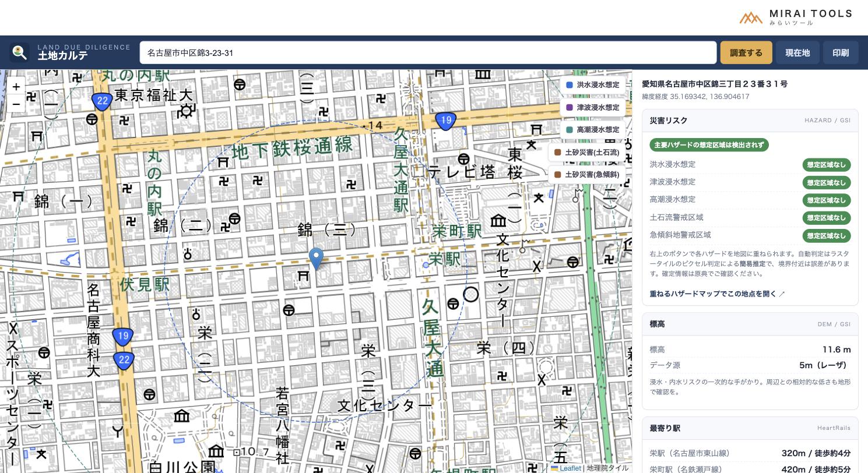Click the 調査する button

(746, 52)
